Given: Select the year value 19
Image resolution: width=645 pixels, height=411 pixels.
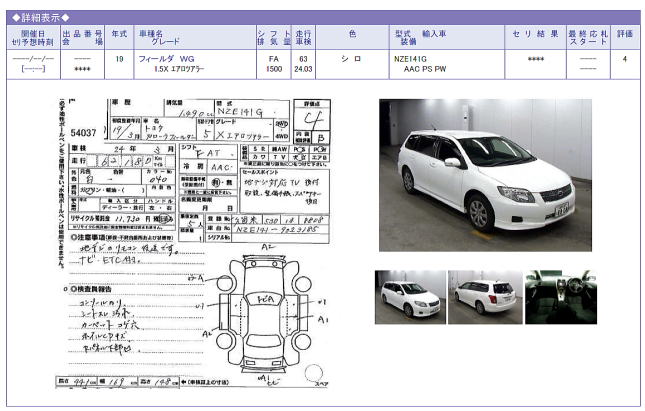Looking at the screenshot, I should click(119, 59).
